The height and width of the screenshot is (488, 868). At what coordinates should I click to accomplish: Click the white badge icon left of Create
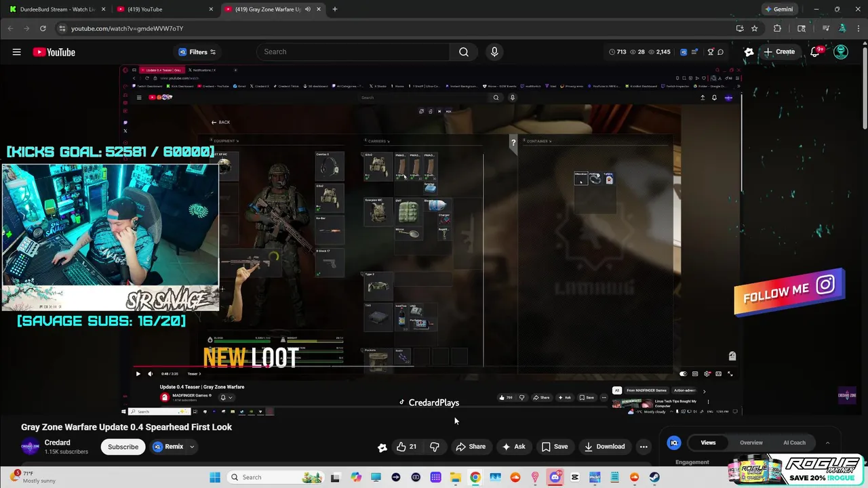749,52
